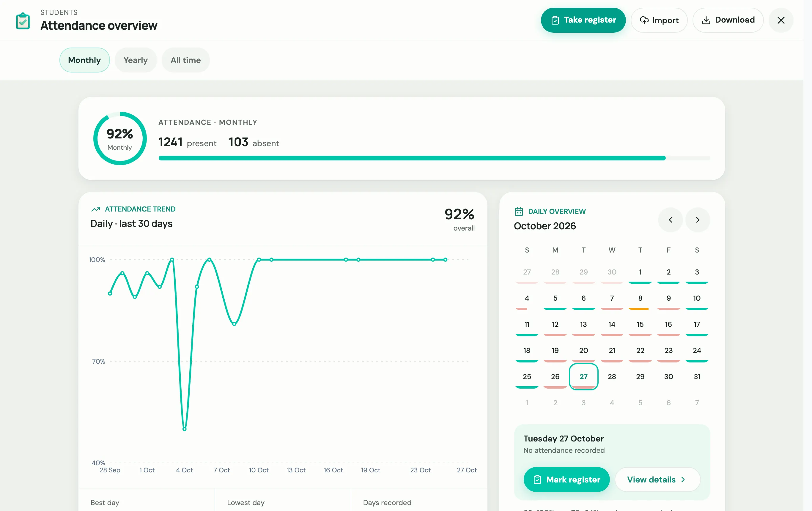Click the clipboard checkmark app icon

click(x=23, y=20)
